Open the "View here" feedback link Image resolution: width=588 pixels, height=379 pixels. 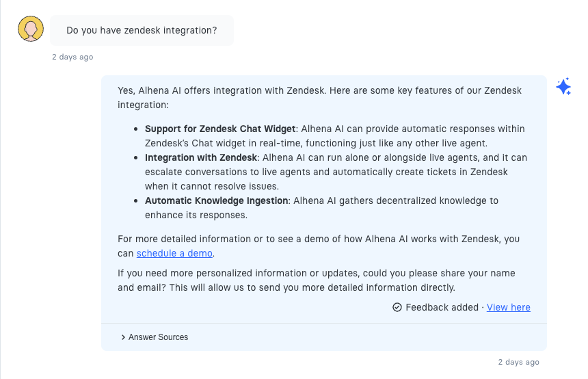click(508, 307)
